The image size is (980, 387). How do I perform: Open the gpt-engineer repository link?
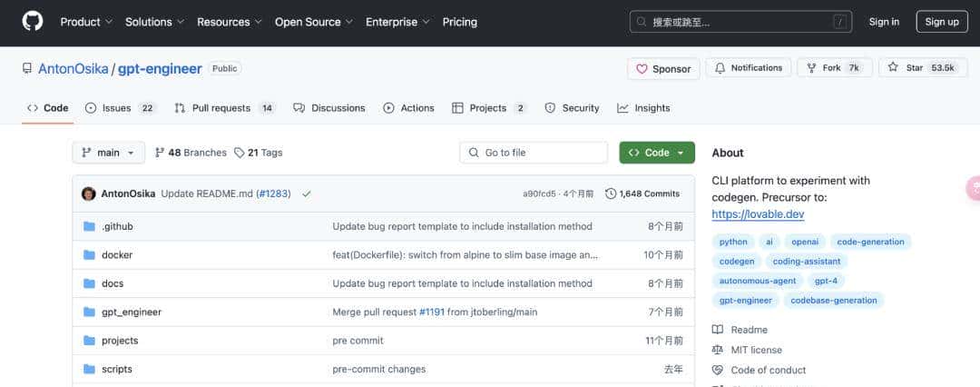(160, 69)
